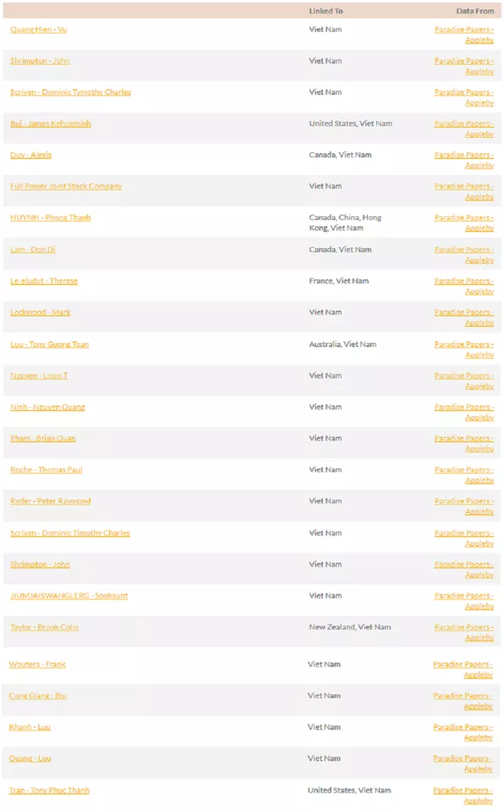This screenshot has width=504, height=812.
Task: Open the Lam - Don Di record
Action: [x=33, y=250]
